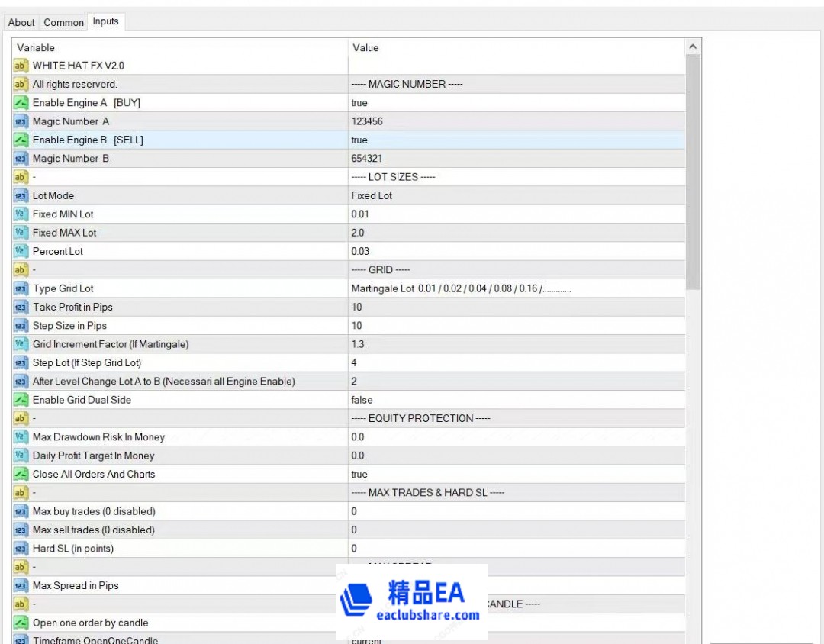Switch to the Common tab
Screen dimensions: 824x644
(63, 22)
